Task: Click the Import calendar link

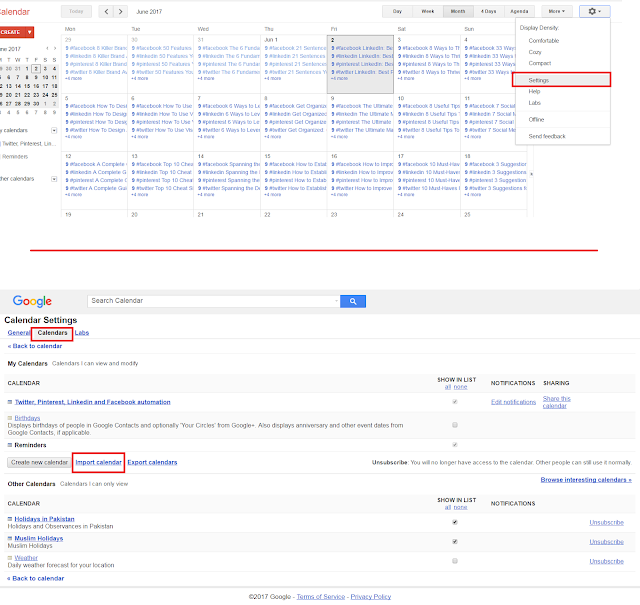Action: coord(98,463)
